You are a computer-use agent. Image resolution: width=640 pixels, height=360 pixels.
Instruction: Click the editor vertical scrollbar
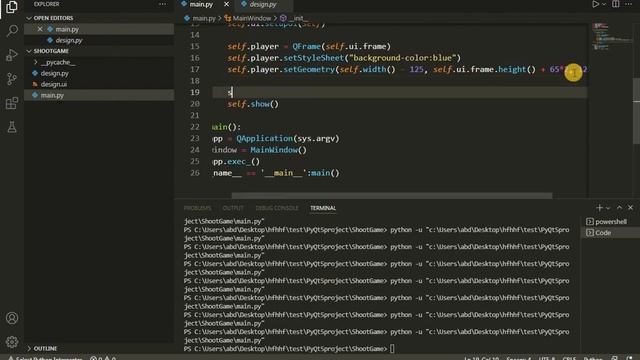[x=636, y=110]
